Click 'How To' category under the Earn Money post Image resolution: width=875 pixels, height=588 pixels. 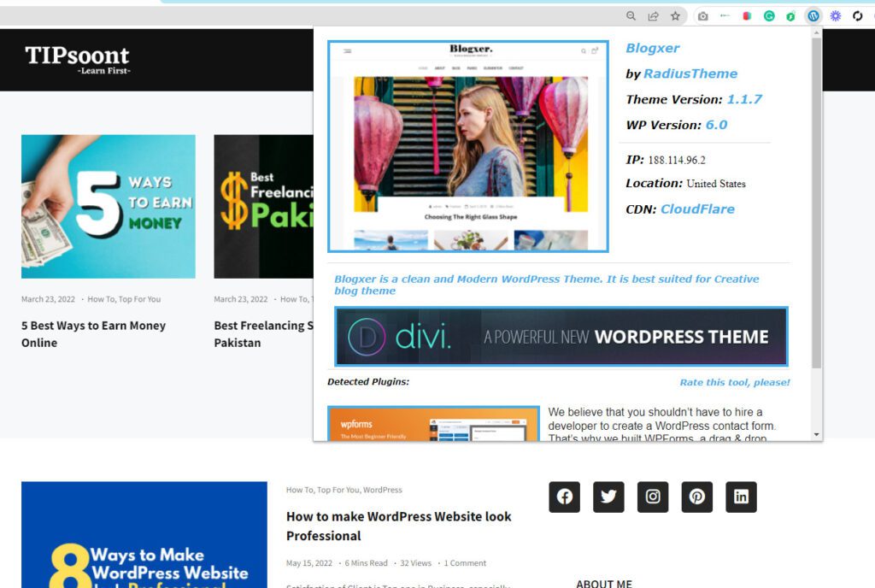pyautogui.click(x=100, y=299)
